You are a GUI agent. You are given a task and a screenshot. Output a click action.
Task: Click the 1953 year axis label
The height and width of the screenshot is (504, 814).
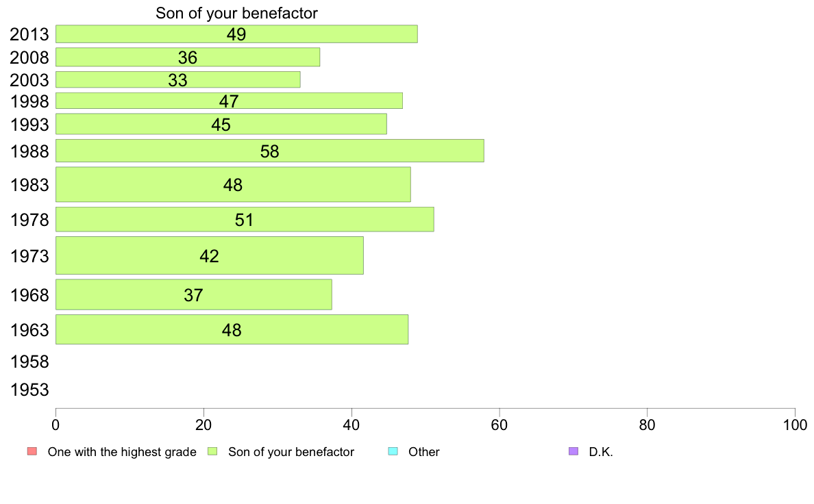(29, 390)
